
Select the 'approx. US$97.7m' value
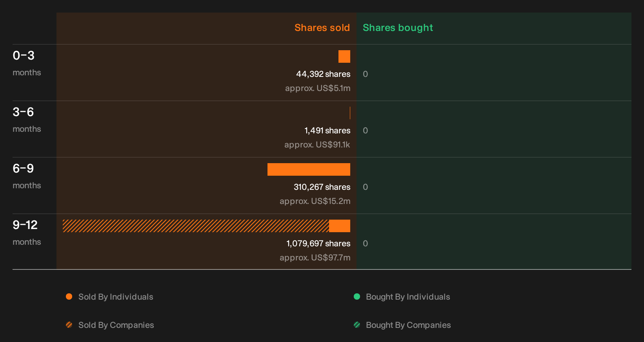point(315,258)
